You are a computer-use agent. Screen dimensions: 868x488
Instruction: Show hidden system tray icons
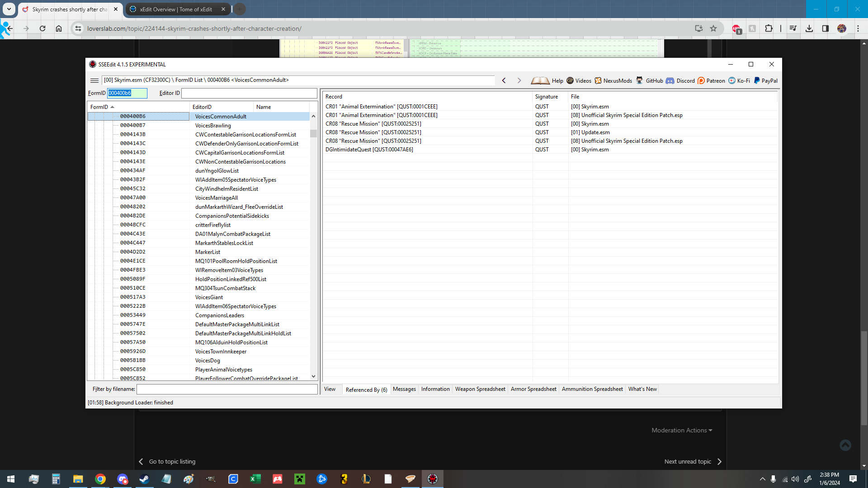763,479
